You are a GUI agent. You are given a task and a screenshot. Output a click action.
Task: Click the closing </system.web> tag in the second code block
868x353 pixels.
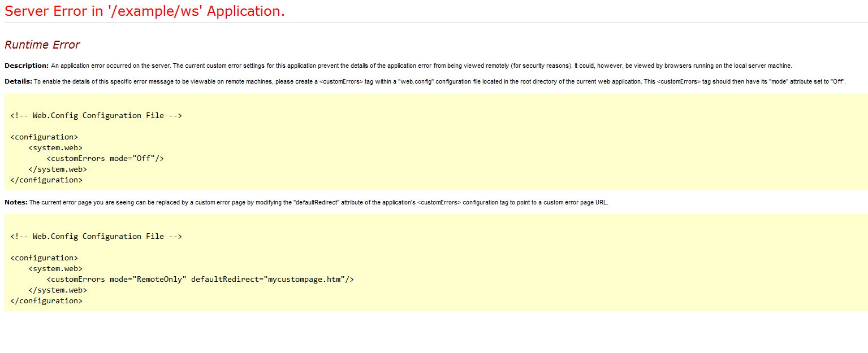pos(58,290)
